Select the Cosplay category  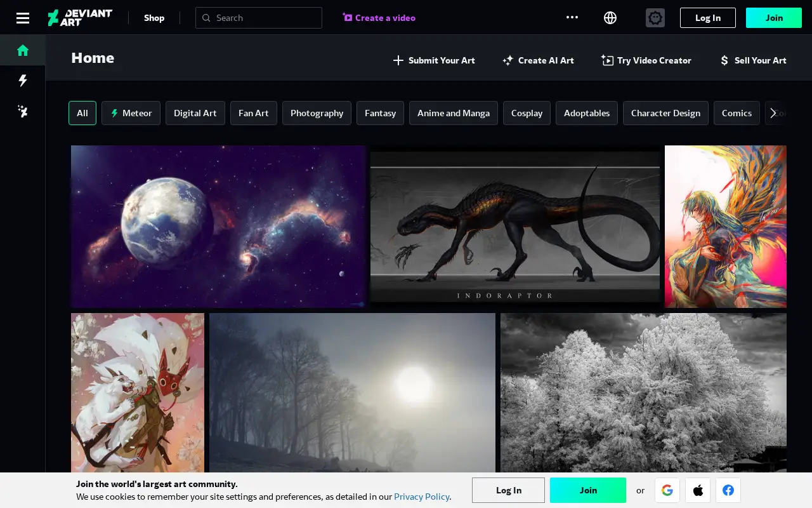[527, 113]
